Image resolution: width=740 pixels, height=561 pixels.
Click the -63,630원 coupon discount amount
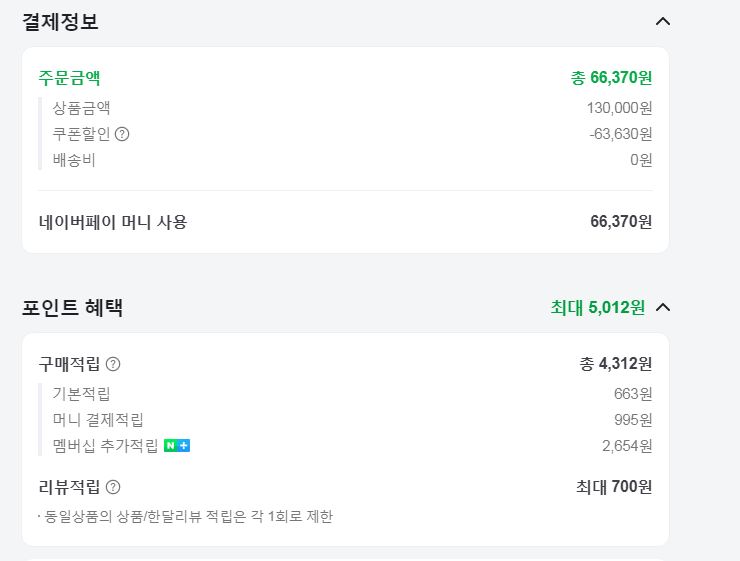point(620,134)
